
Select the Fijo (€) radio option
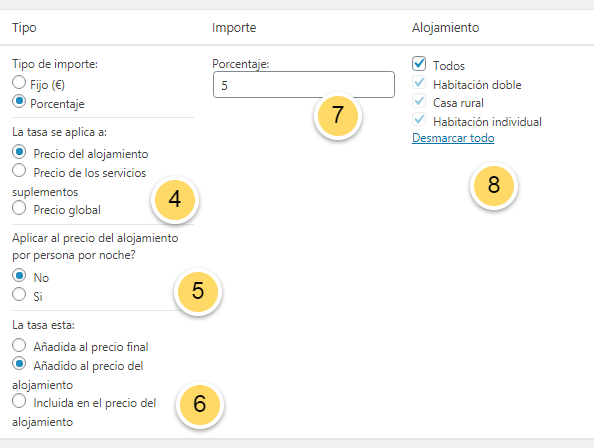click(19, 83)
